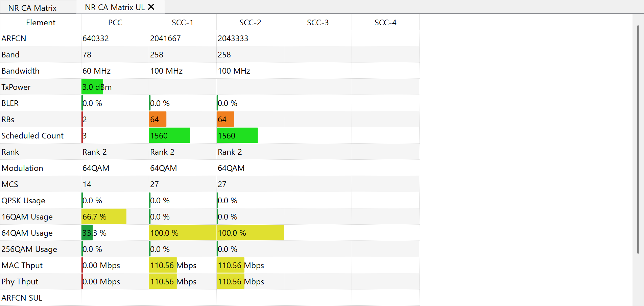Click SCC-1 Band value 258
This screenshot has height=306, width=644.
pyautogui.click(x=157, y=55)
